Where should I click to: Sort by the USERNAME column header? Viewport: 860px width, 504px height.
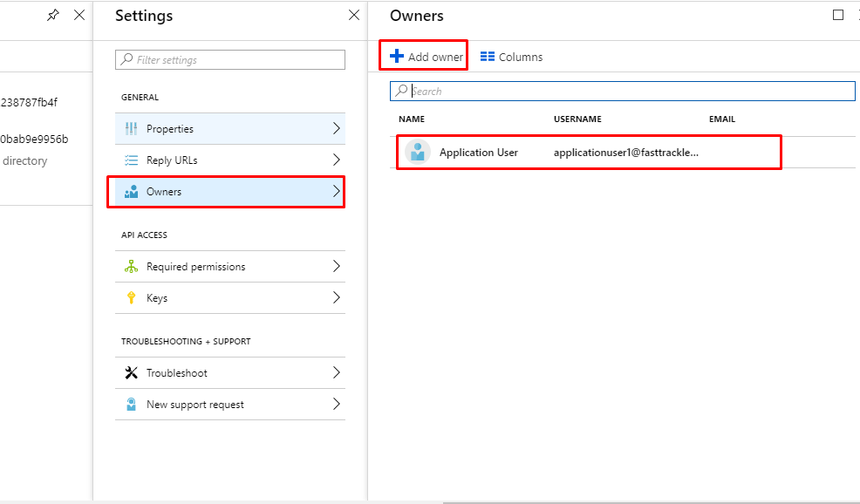point(577,119)
